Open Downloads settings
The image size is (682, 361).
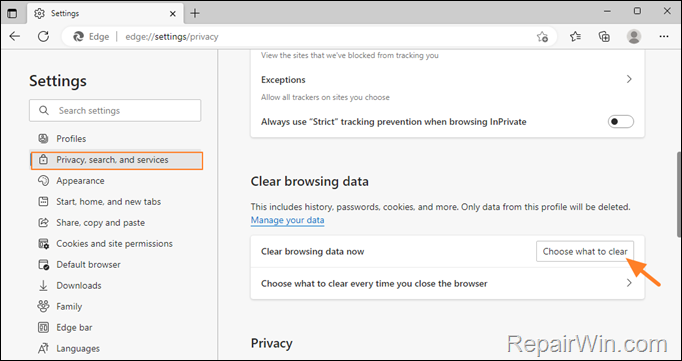point(79,285)
